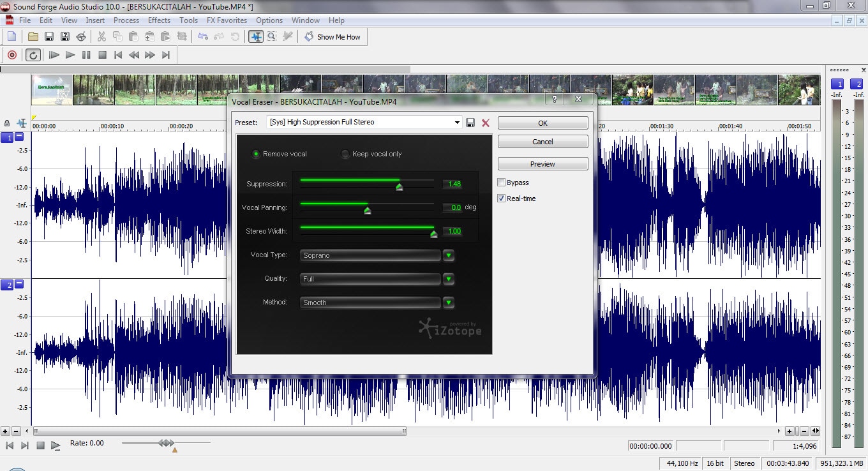Click the Suppression slider handle
This screenshot has width=868, height=471.
pyautogui.click(x=400, y=187)
